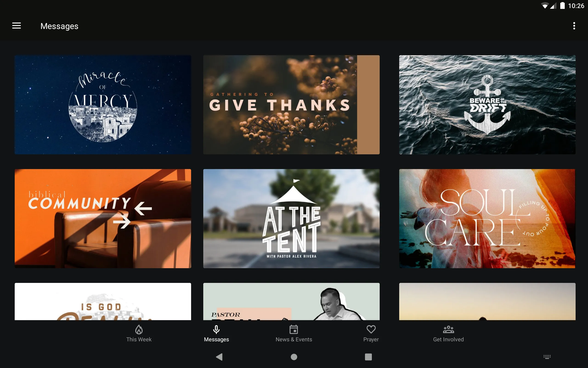Screen dimensions: 588x368
Task: Open the Biblical Community series
Action: (103, 218)
